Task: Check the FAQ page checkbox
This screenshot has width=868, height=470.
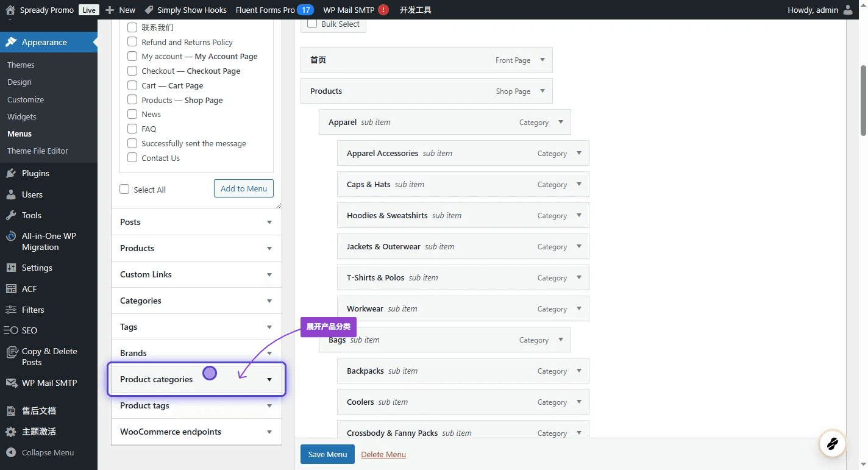Action: click(x=132, y=129)
